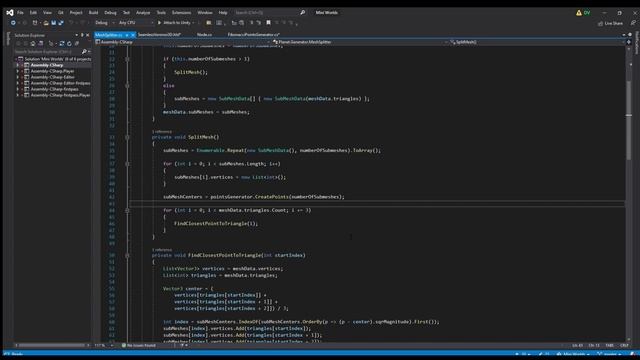Viewport: 640px width, 360px height.
Task: Open the Any CPU platform dropdown
Action: [x=136, y=23]
